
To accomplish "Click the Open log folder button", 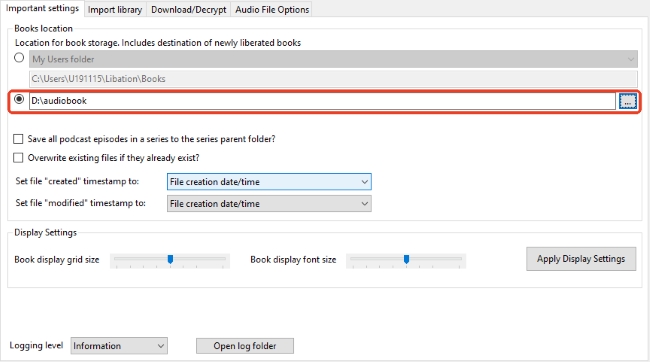I will (245, 346).
